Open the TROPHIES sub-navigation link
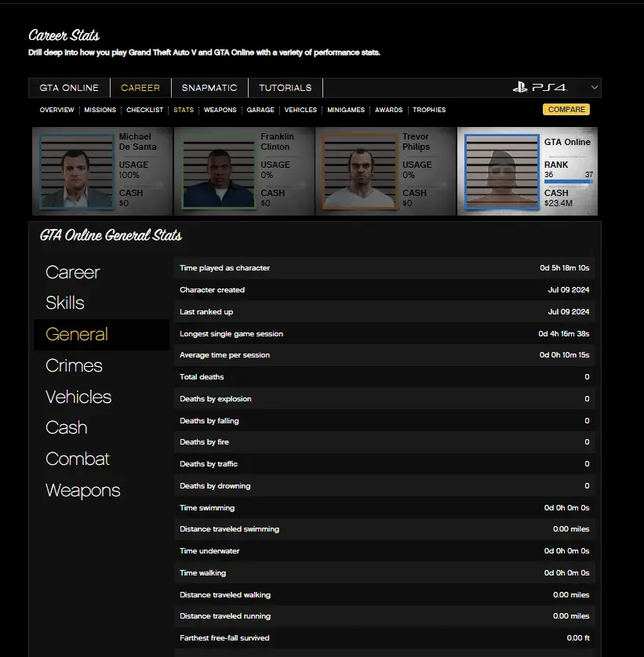 click(429, 110)
